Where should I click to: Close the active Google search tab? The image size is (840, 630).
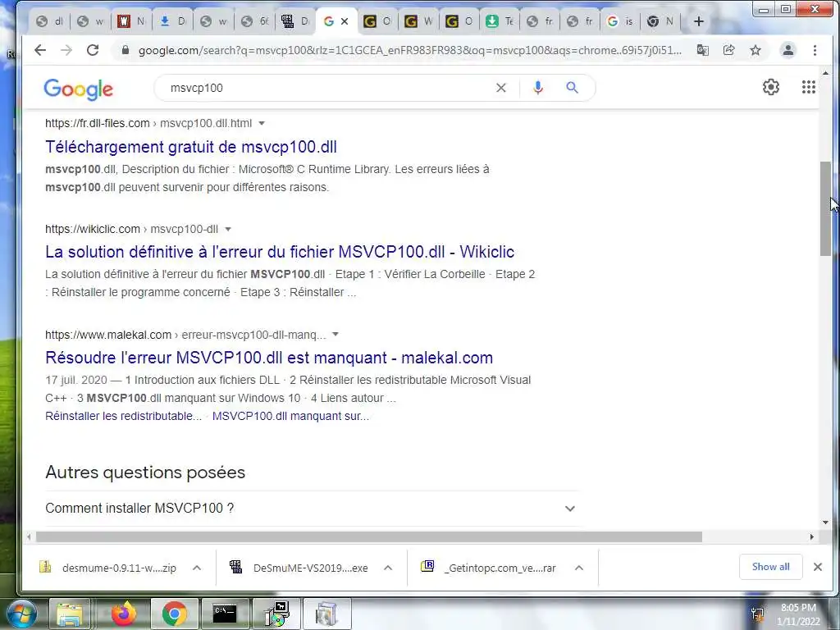pyautogui.click(x=345, y=21)
